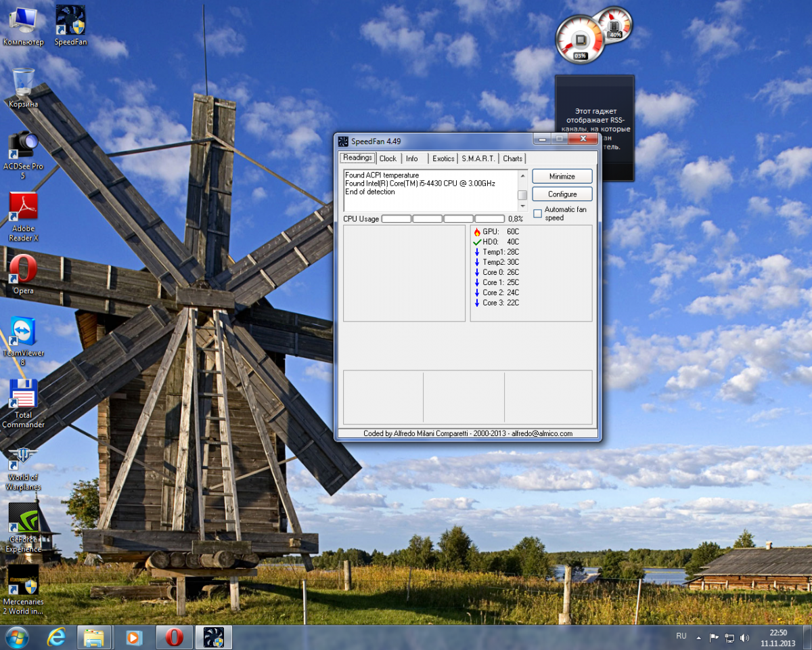Screen dimensions: 812x650
Task: Click the RSS feed gadget panel
Action: [595, 128]
